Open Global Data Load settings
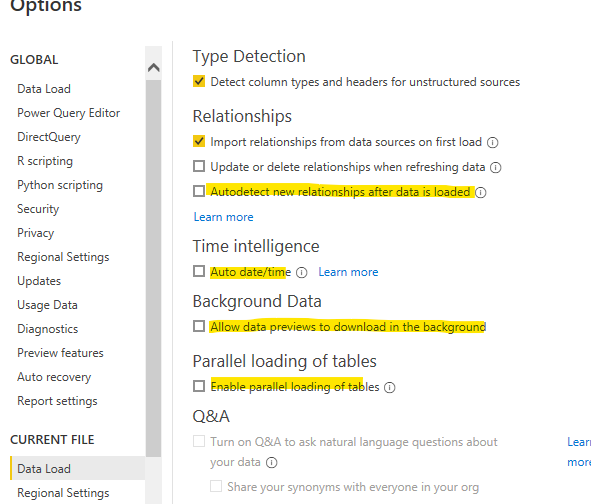Viewport: 591px width, 504px height. [44, 89]
